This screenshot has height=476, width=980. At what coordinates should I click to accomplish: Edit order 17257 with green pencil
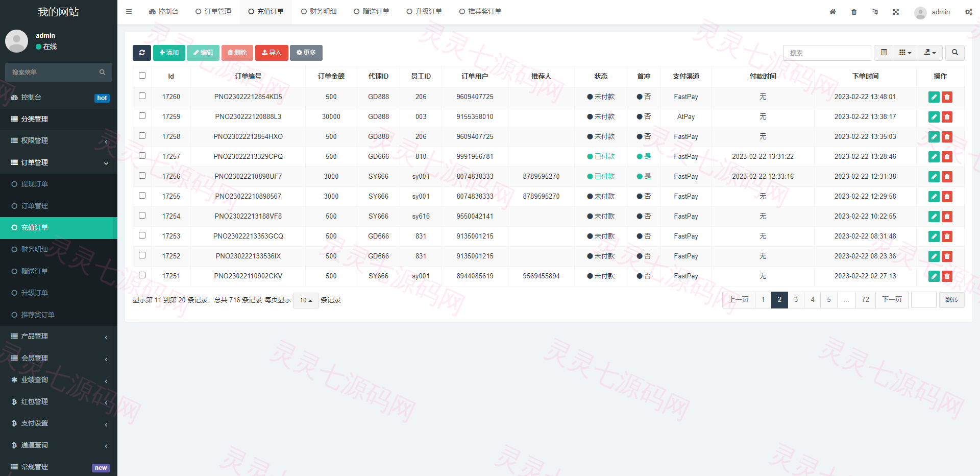[934, 157]
